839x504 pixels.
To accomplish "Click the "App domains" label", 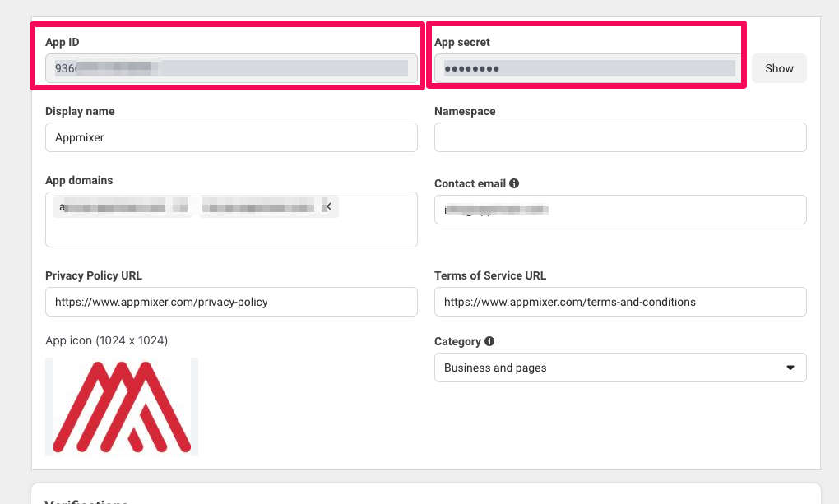I will coord(79,180).
